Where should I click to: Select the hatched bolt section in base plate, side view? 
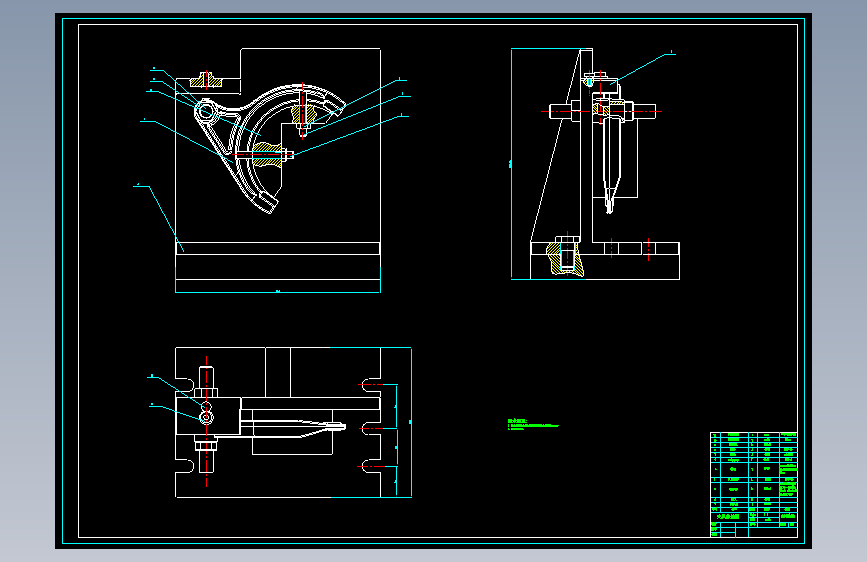[x=565, y=258]
